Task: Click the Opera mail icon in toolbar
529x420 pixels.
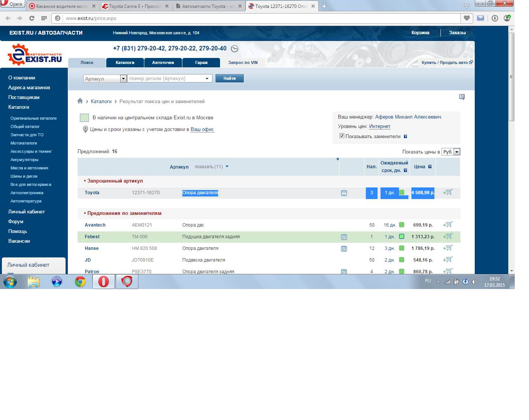Action: (x=480, y=18)
